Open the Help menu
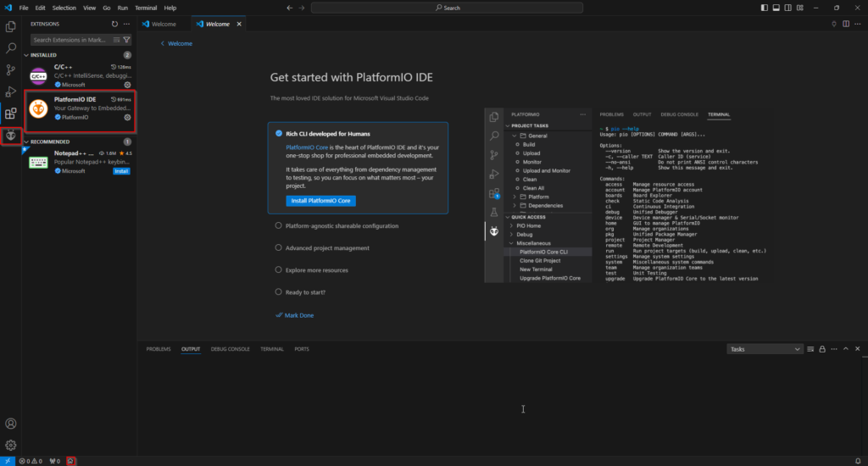Viewport: 868px width, 466px height. coord(170,8)
